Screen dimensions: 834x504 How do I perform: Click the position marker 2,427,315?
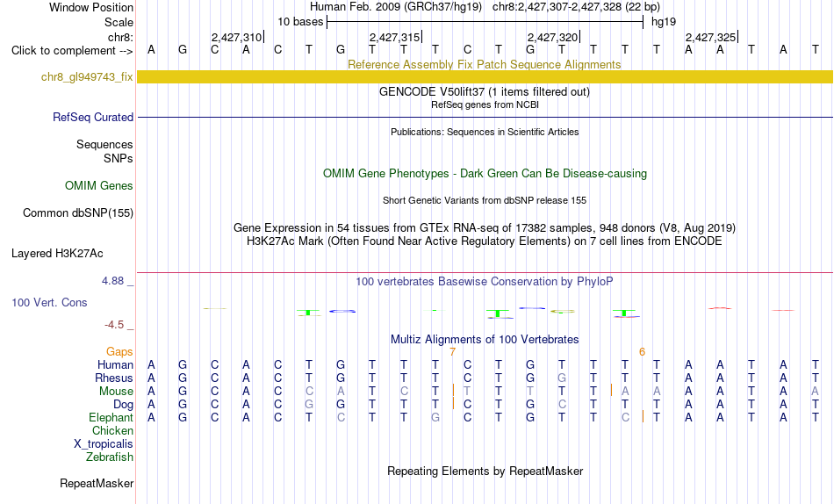point(395,37)
